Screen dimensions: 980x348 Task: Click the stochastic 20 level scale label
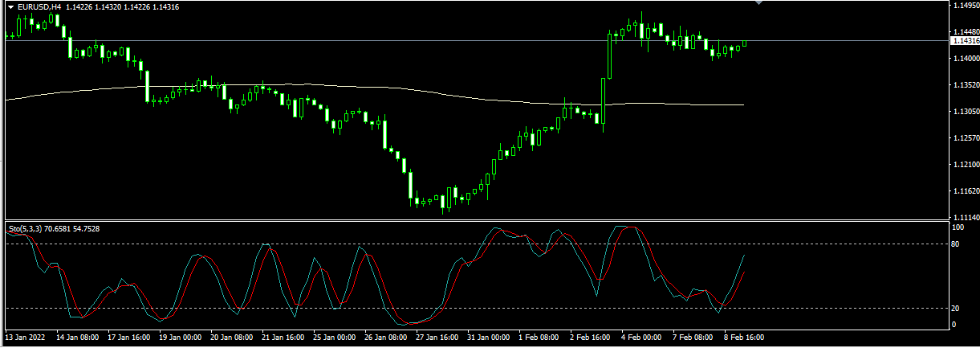tap(956, 309)
